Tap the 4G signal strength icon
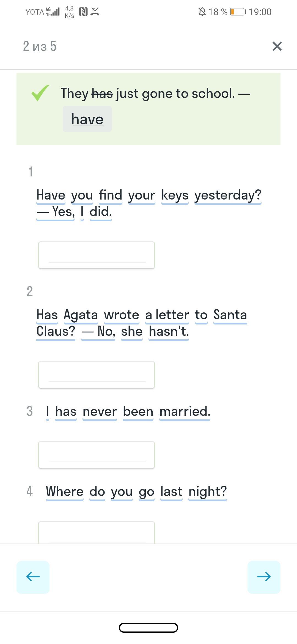Screen dimensions: 297x644 click(53, 12)
